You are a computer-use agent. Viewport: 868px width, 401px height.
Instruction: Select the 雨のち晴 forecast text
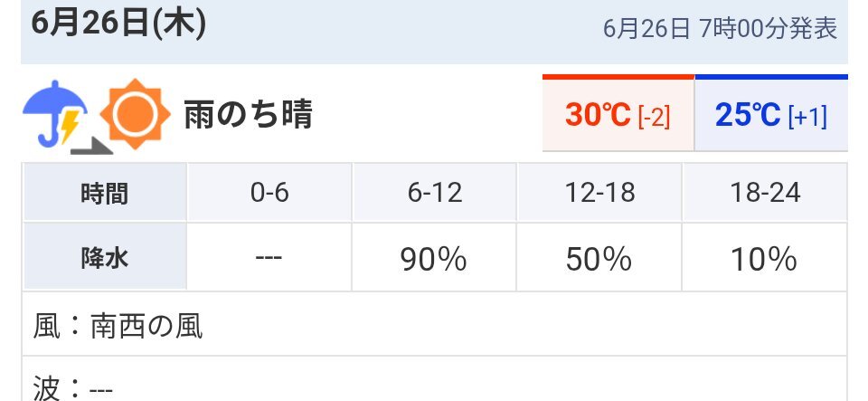pyautogui.click(x=248, y=114)
